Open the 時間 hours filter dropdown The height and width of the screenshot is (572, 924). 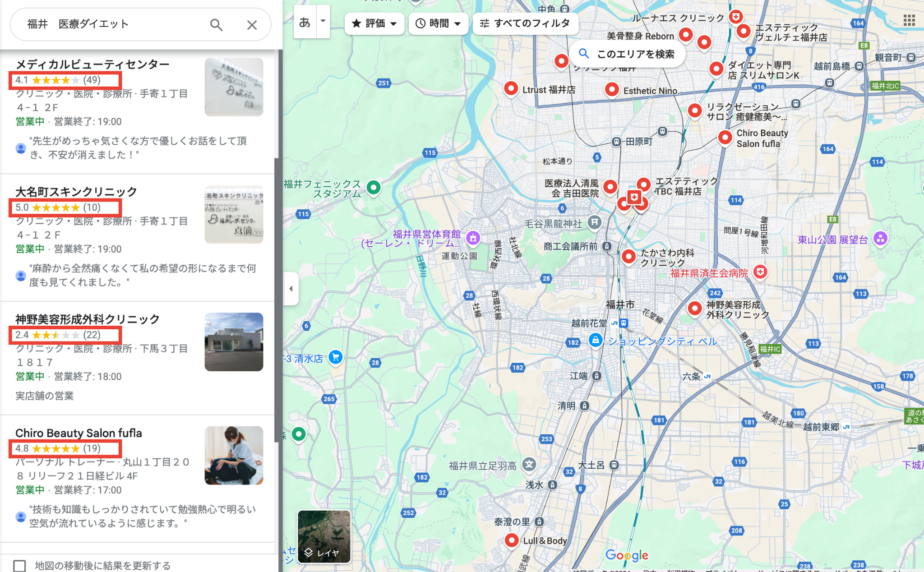pyautogui.click(x=438, y=23)
